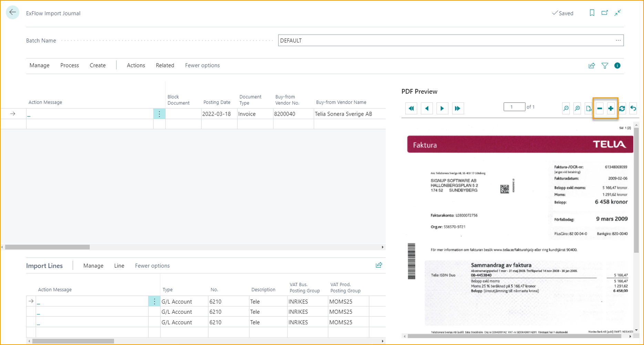Jump to last PDF page
This screenshot has width=644, height=345.
click(x=457, y=108)
